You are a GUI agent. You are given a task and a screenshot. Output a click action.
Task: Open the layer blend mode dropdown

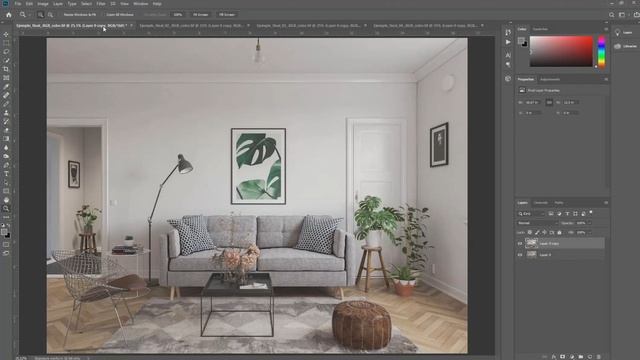pos(537,223)
